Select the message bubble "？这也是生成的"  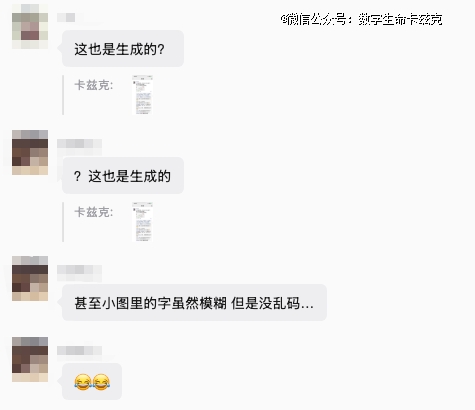(x=123, y=176)
